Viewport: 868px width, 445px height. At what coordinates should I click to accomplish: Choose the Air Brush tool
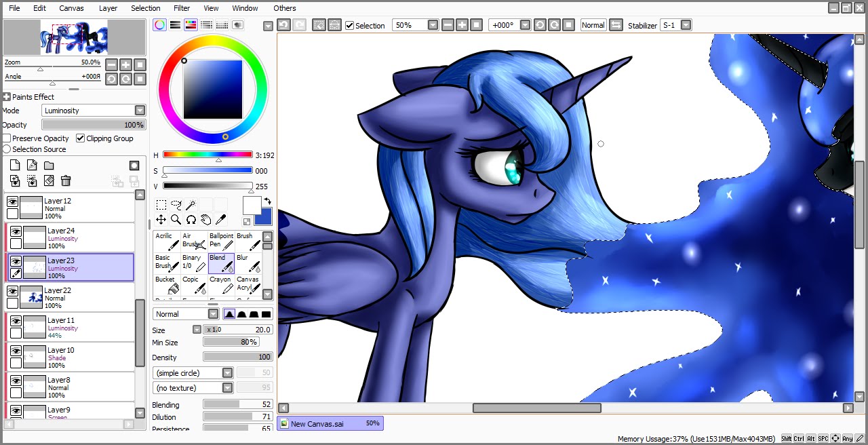[194, 241]
